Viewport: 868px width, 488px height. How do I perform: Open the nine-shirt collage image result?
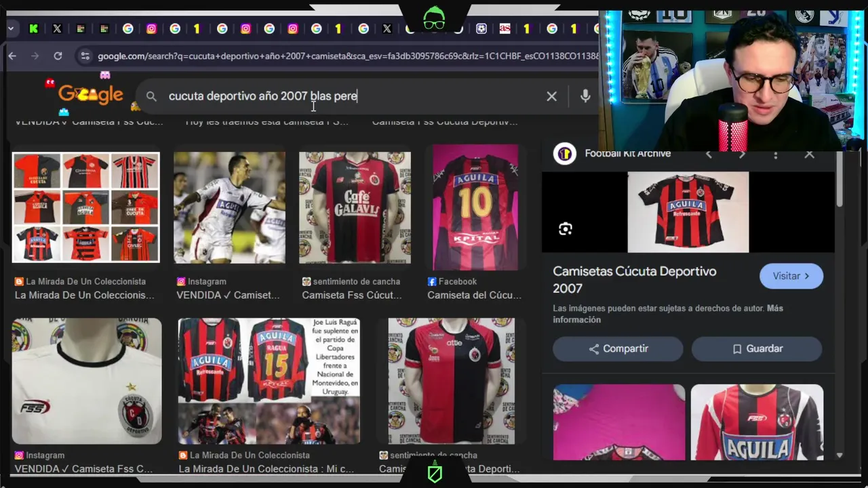(x=86, y=207)
